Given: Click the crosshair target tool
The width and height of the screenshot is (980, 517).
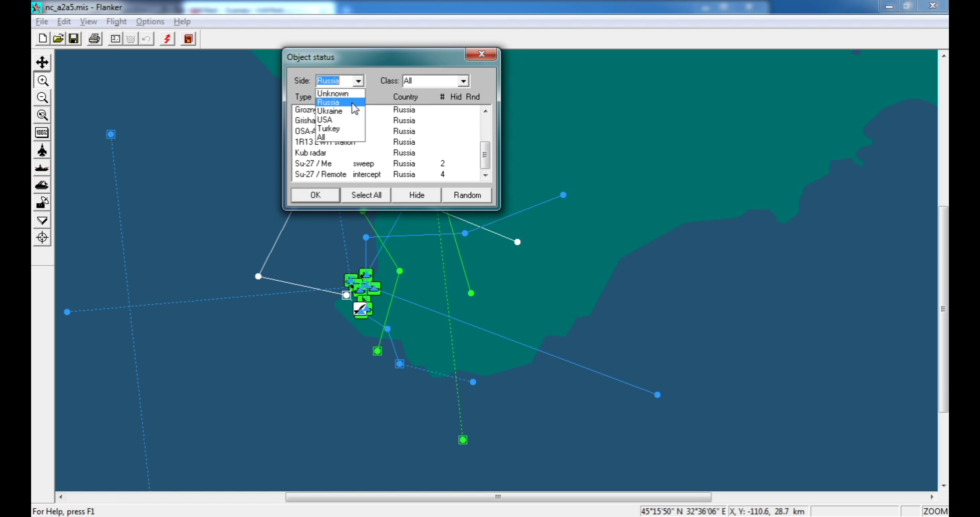Looking at the screenshot, I should pyautogui.click(x=42, y=238).
